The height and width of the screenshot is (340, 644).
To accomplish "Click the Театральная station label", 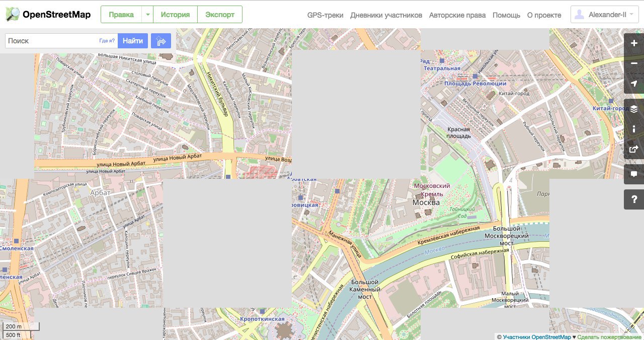I will tap(442, 68).
